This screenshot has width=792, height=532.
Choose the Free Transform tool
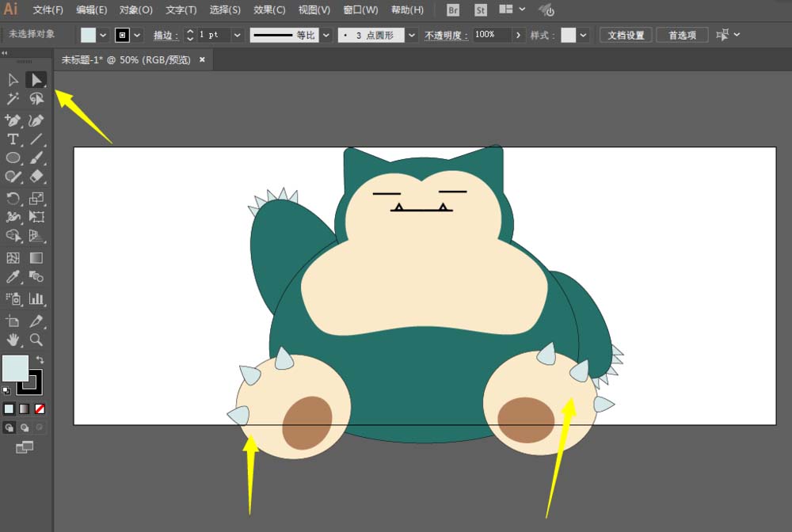(x=36, y=217)
